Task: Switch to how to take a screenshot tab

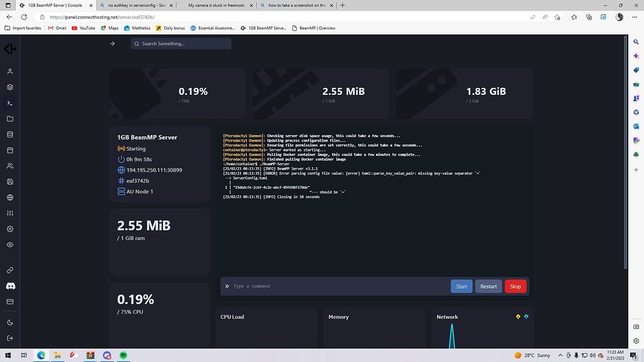Action: click(x=296, y=5)
